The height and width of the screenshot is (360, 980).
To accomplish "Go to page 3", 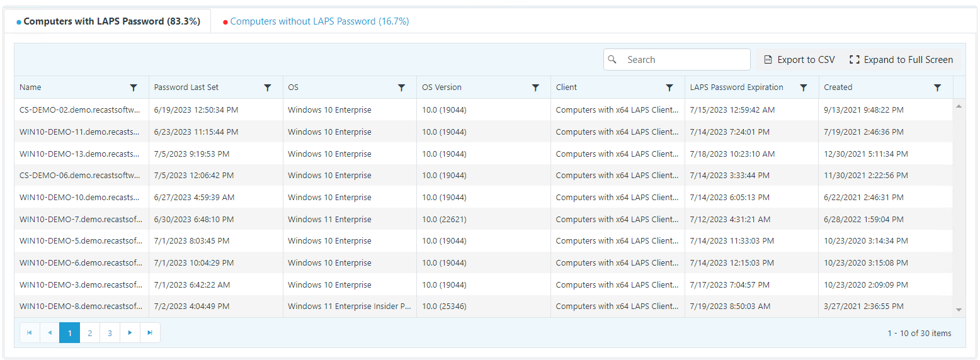I will [x=110, y=333].
